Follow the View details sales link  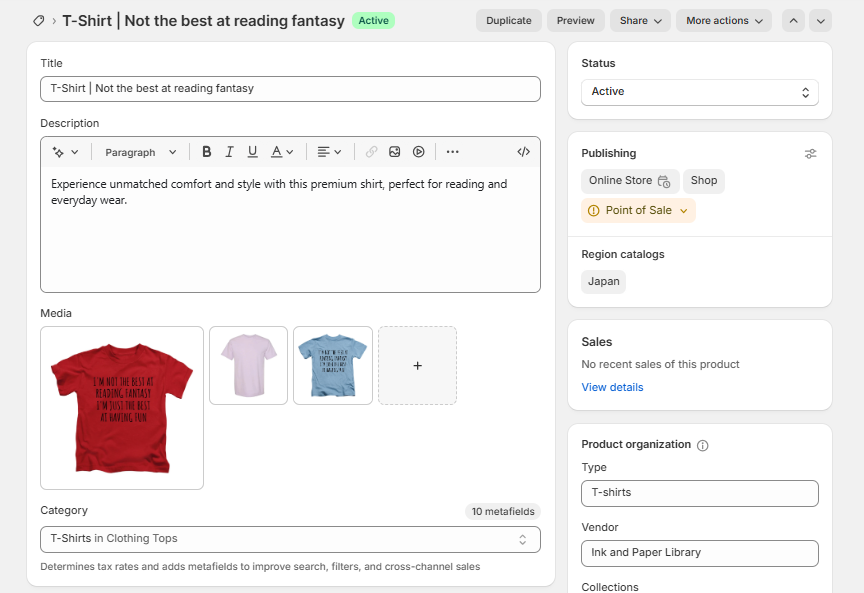(612, 387)
